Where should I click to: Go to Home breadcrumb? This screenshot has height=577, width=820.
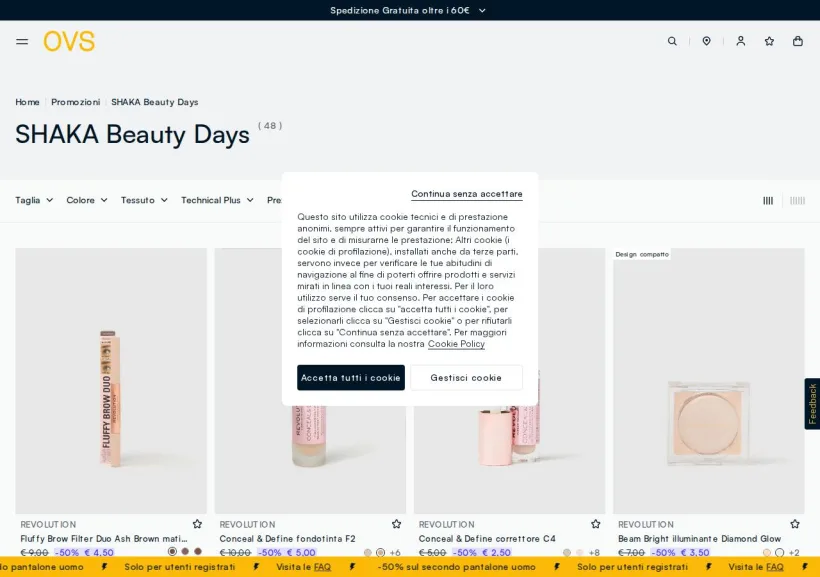coord(27,102)
